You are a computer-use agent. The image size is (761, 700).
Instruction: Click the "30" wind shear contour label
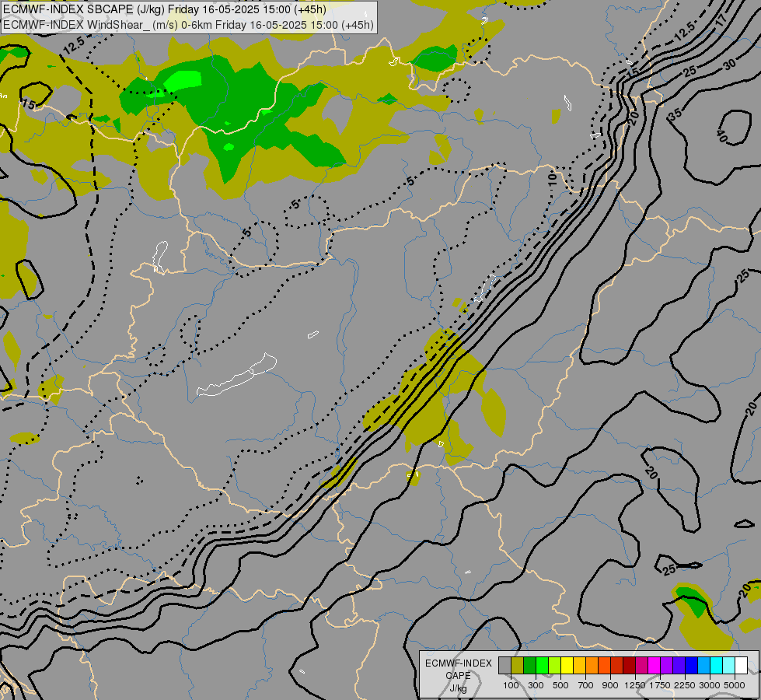pos(729,64)
